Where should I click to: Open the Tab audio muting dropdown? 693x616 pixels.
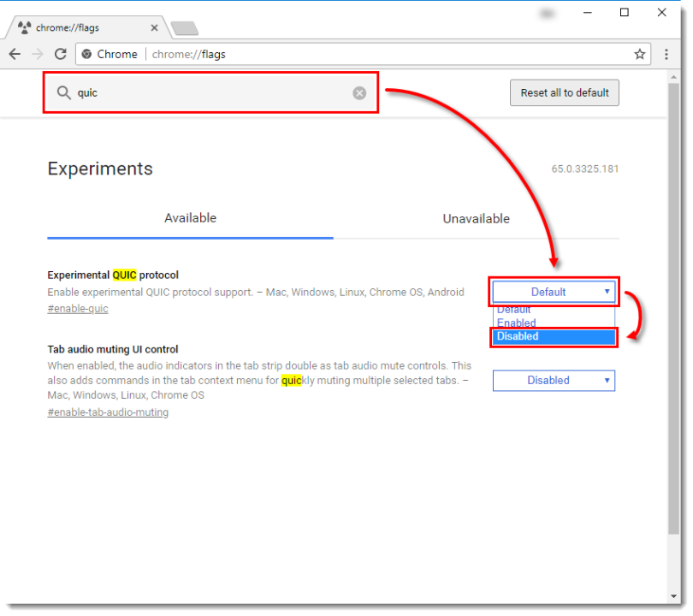point(554,380)
